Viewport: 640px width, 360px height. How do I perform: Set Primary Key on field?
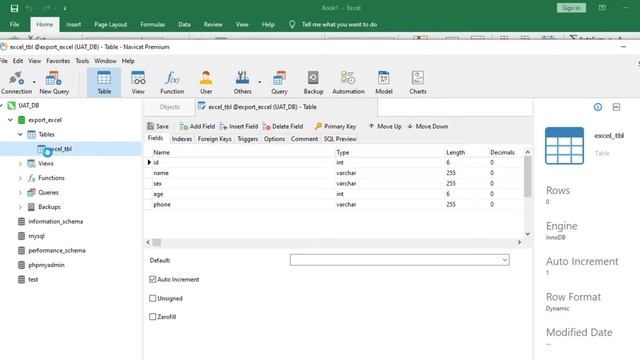pyautogui.click(x=335, y=126)
